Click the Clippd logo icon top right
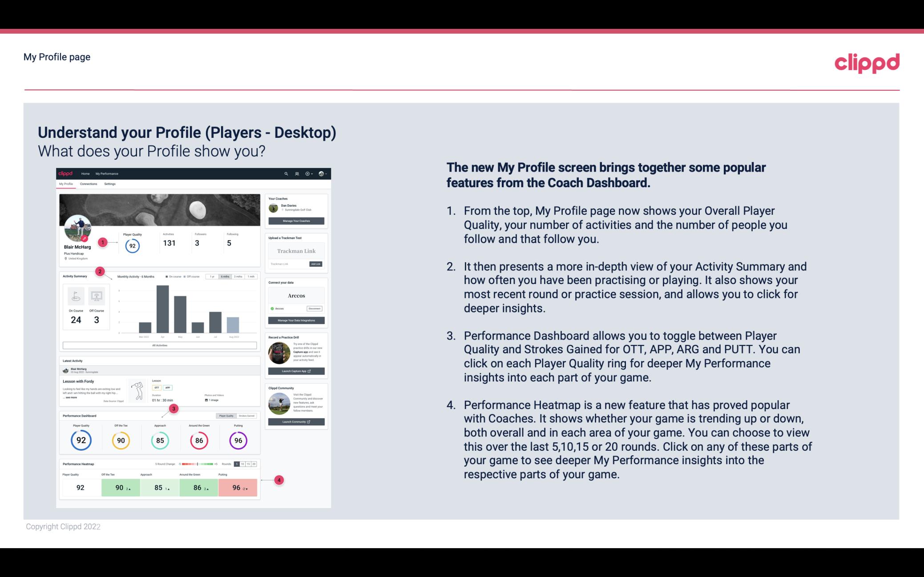The image size is (924, 577). click(x=866, y=62)
